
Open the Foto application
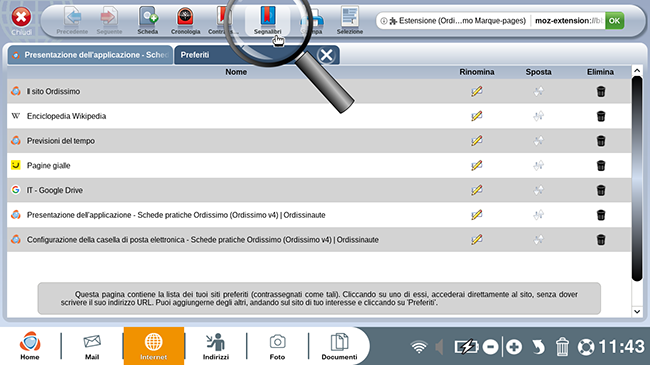coord(277,346)
